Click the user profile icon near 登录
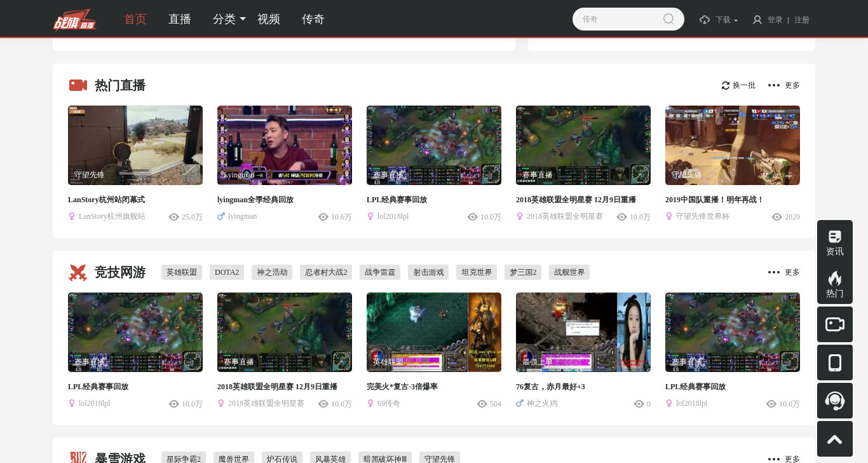The width and height of the screenshot is (868, 463). coord(757,20)
